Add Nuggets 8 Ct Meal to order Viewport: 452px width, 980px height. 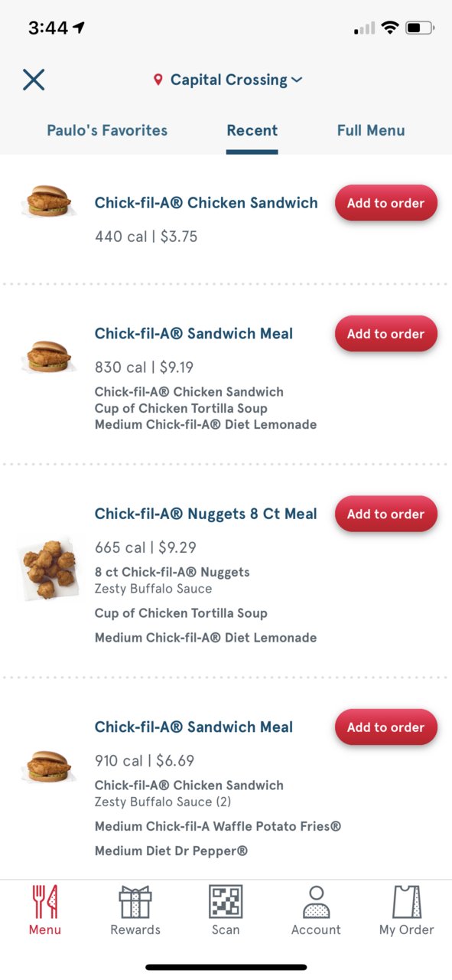click(x=386, y=514)
